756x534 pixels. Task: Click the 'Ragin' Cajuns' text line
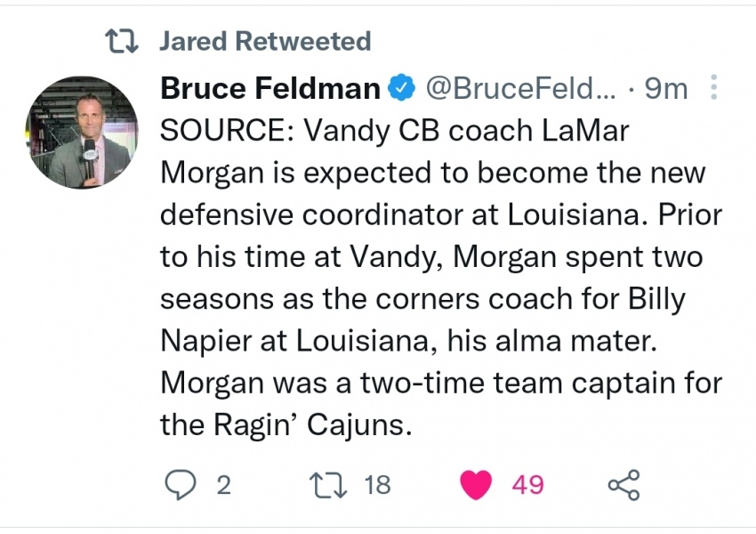click(286, 425)
